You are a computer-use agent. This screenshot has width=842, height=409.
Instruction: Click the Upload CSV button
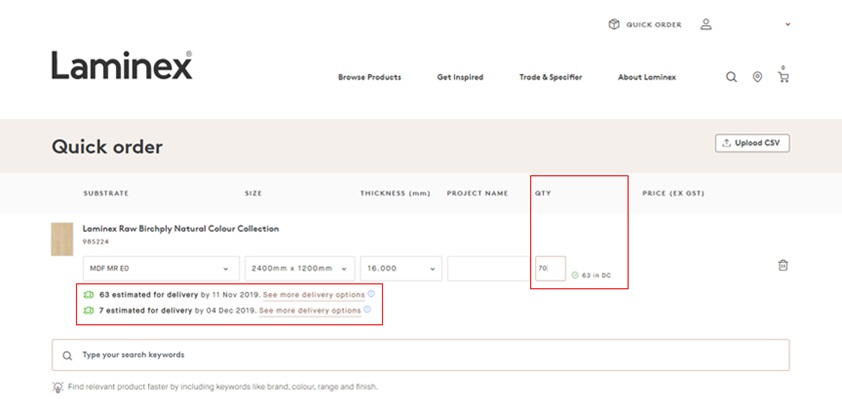coord(752,143)
